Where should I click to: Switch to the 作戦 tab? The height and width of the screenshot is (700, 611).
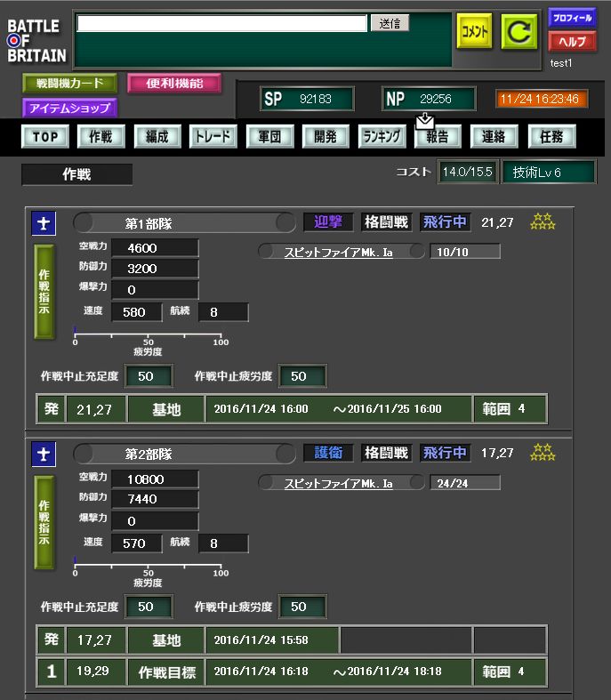pos(100,137)
